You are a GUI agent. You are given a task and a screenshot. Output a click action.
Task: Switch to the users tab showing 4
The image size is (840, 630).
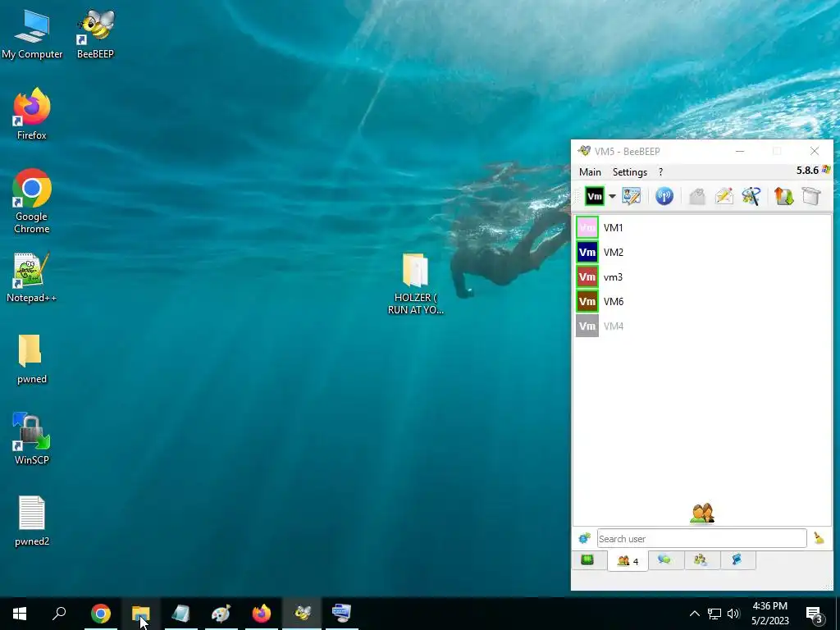pyautogui.click(x=628, y=561)
